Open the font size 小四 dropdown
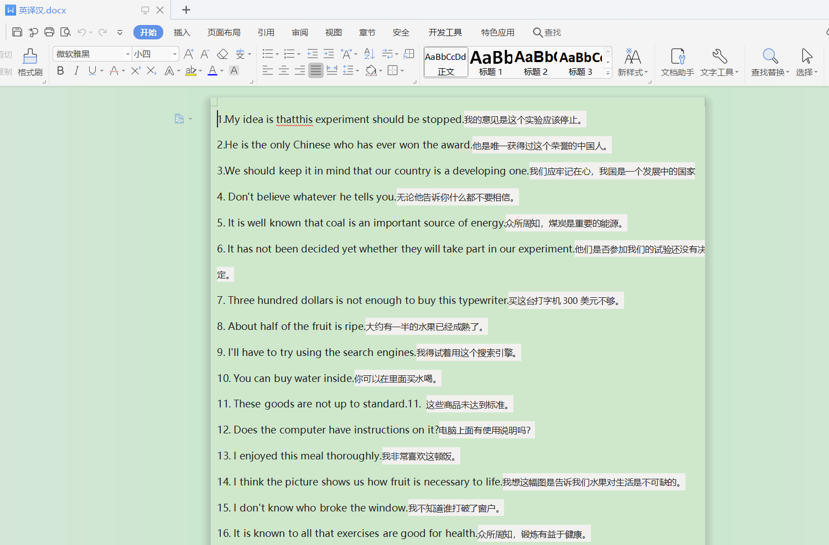The height and width of the screenshot is (545, 829). pos(174,54)
